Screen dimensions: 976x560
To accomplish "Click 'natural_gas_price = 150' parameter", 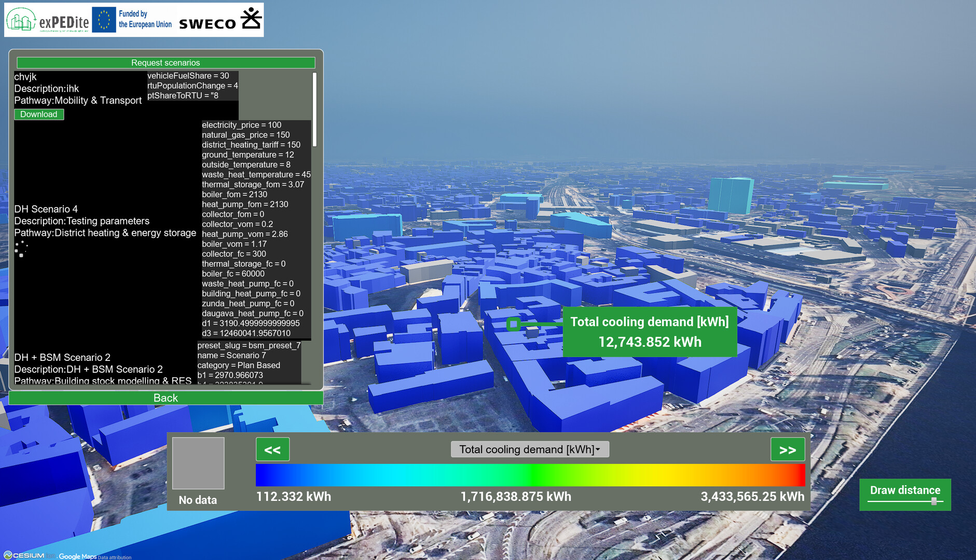I will pos(245,135).
